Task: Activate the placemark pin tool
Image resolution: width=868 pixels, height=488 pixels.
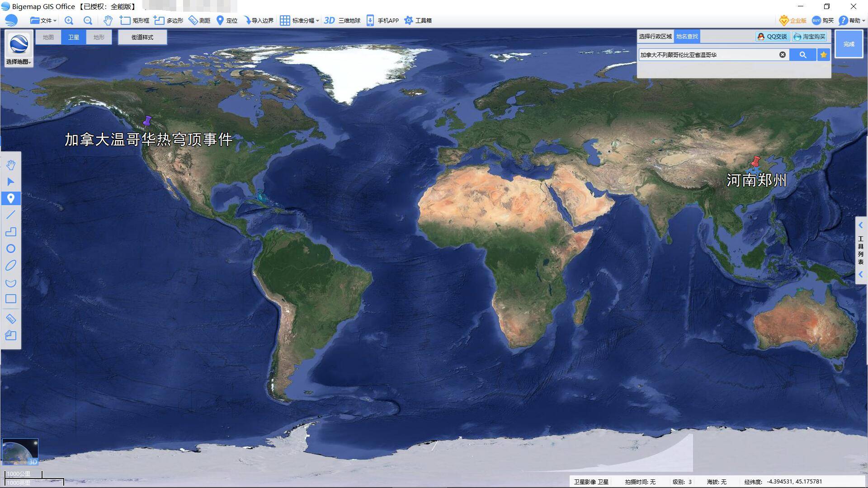Action: (11, 198)
